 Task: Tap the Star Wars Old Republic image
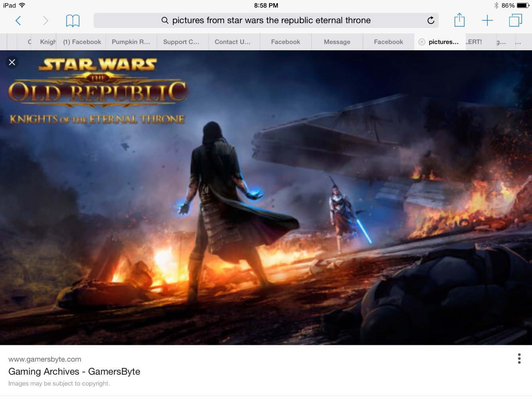pyautogui.click(x=266, y=198)
